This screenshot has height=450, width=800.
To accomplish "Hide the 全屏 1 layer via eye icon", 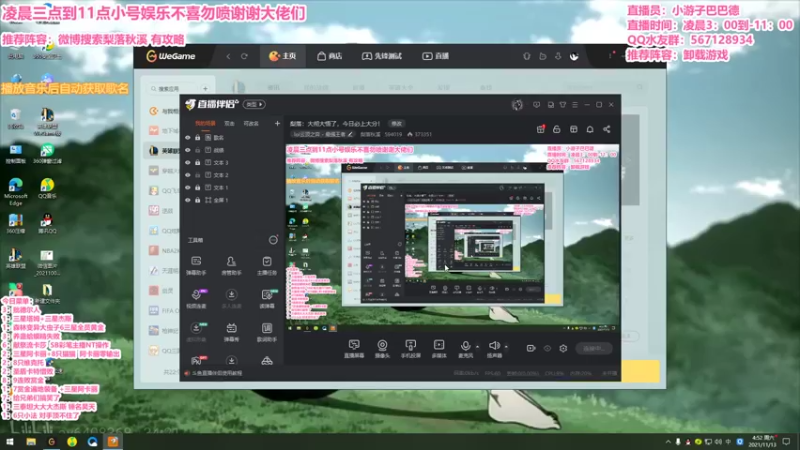I will [188, 201].
